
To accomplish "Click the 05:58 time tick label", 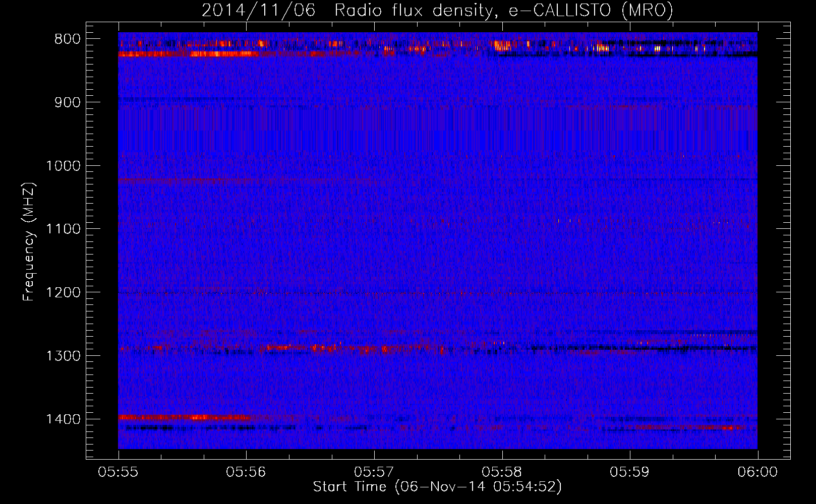I will pyautogui.click(x=502, y=472).
